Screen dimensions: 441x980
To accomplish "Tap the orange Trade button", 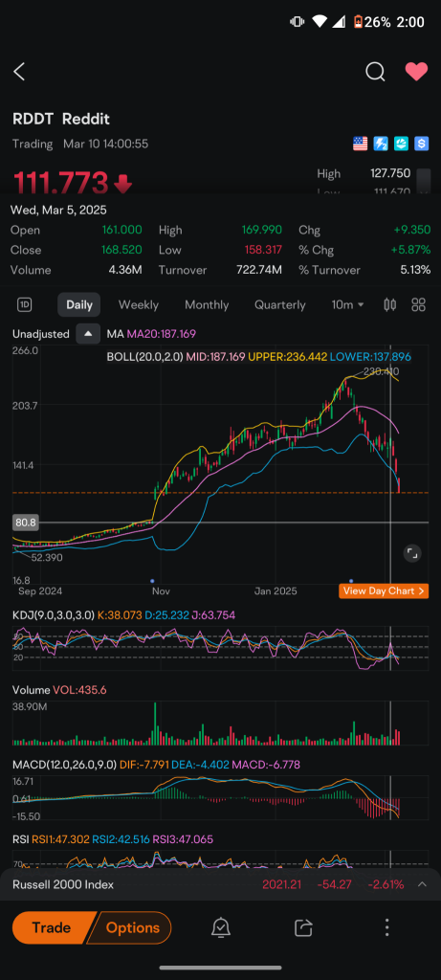I will (x=52, y=927).
